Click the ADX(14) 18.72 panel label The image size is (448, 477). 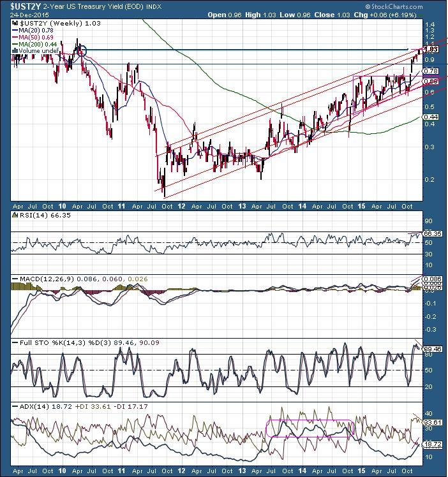click(x=46, y=406)
